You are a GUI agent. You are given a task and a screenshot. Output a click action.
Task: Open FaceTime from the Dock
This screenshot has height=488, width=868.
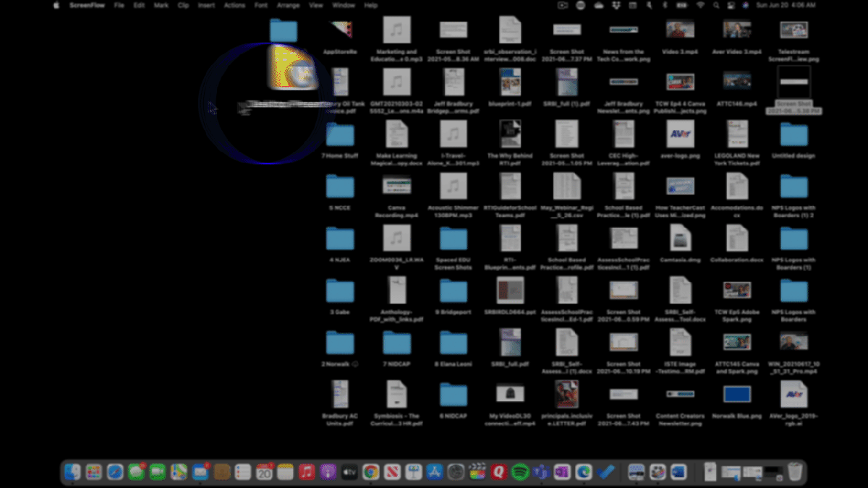tap(158, 472)
